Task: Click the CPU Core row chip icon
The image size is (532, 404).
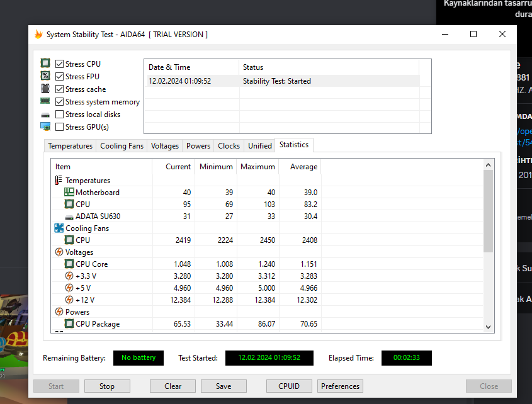Action: coord(69,264)
